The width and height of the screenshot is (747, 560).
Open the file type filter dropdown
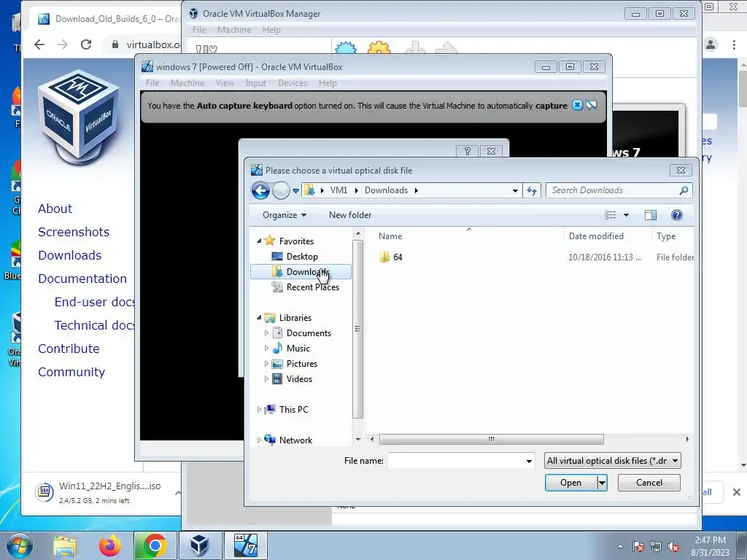click(x=612, y=461)
